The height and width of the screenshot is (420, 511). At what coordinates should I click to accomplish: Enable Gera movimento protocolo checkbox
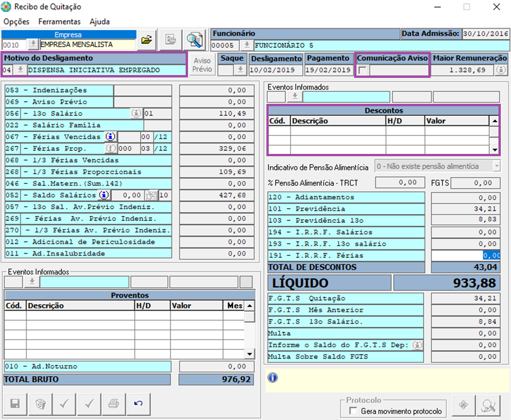click(353, 411)
